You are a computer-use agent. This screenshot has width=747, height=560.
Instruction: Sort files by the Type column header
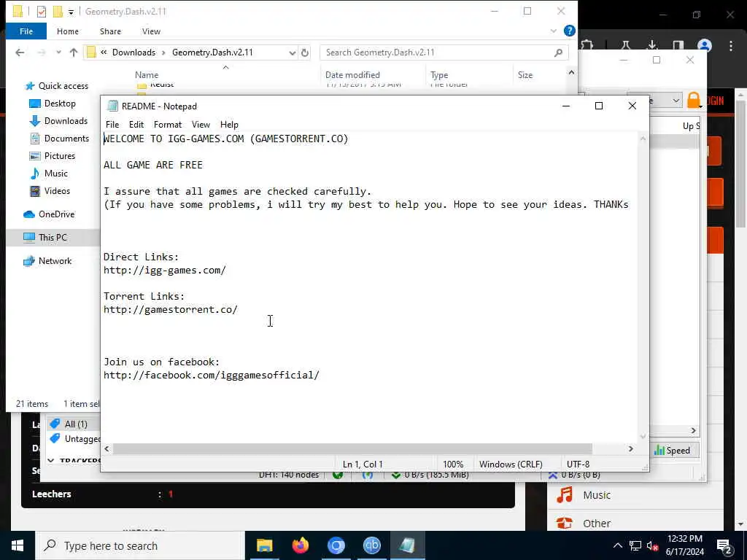[438, 75]
